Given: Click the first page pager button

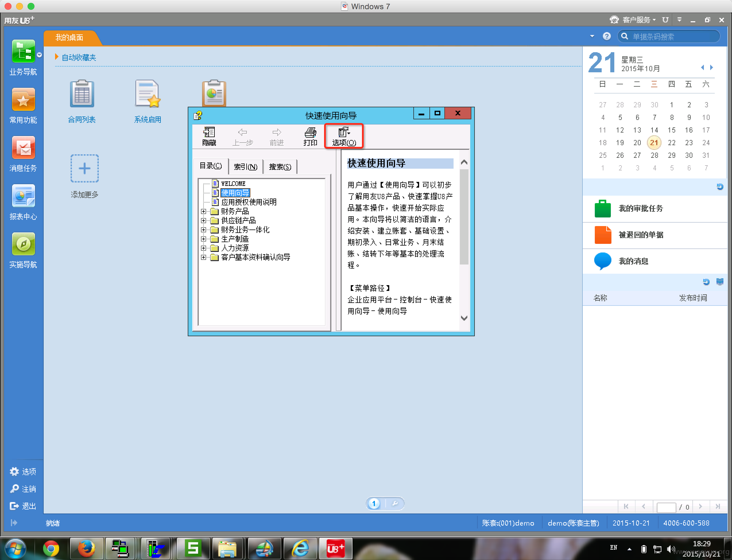Looking at the screenshot, I should click(626, 507).
